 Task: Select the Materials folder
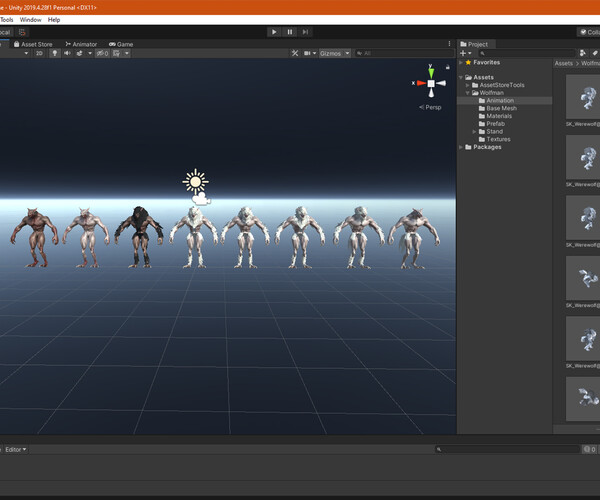click(x=504, y=116)
